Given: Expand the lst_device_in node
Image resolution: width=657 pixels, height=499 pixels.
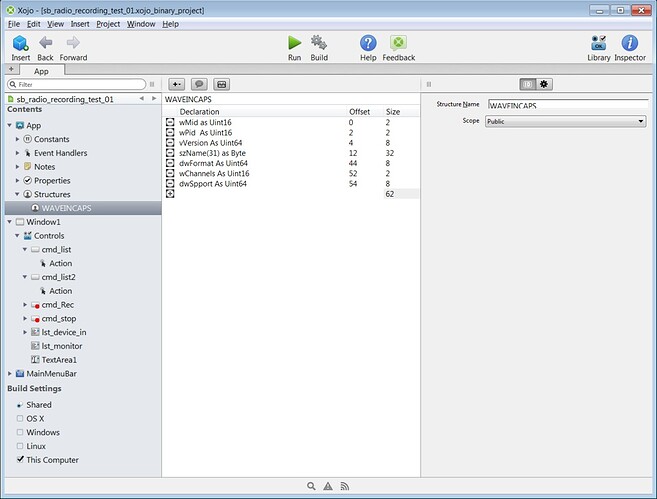Looking at the screenshot, I should click(25, 332).
